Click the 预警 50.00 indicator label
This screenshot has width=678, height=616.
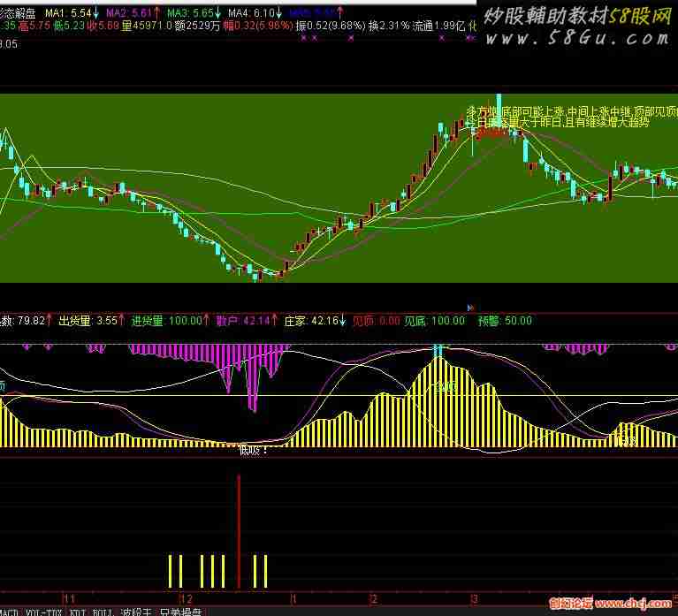point(505,320)
